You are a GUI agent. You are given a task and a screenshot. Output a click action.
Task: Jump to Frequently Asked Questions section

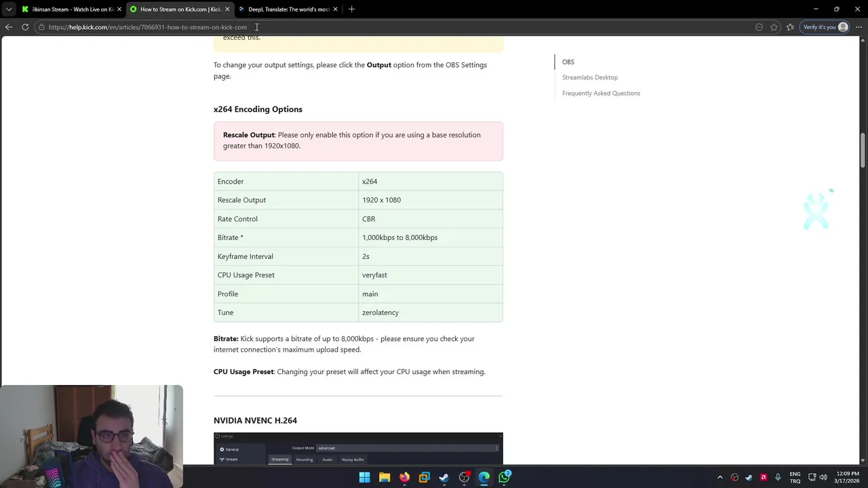click(601, 93)
